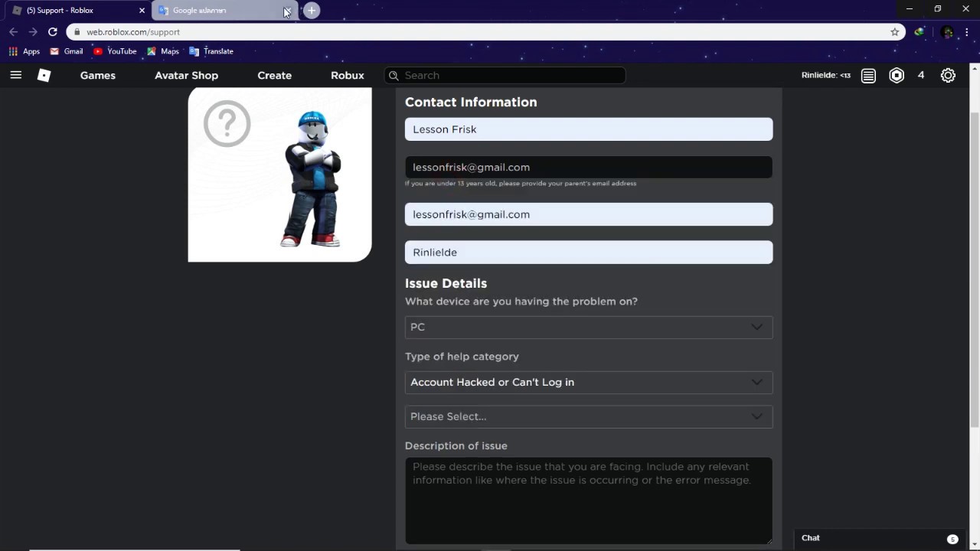Click the Lesson Frisk name field
Viewport: 980px width, 551px height.
coord(589,129)
